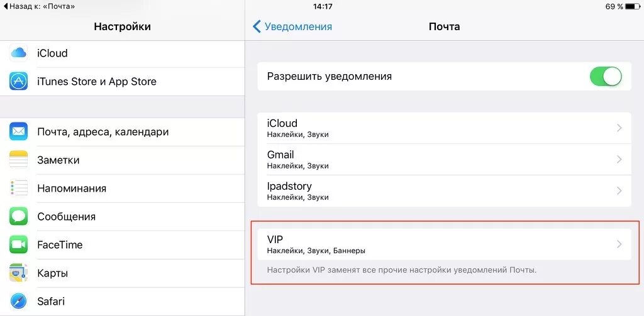Screen dimensions: 644x316
Task: Tap the Mail envelope icon
Action: pos(18,132)
